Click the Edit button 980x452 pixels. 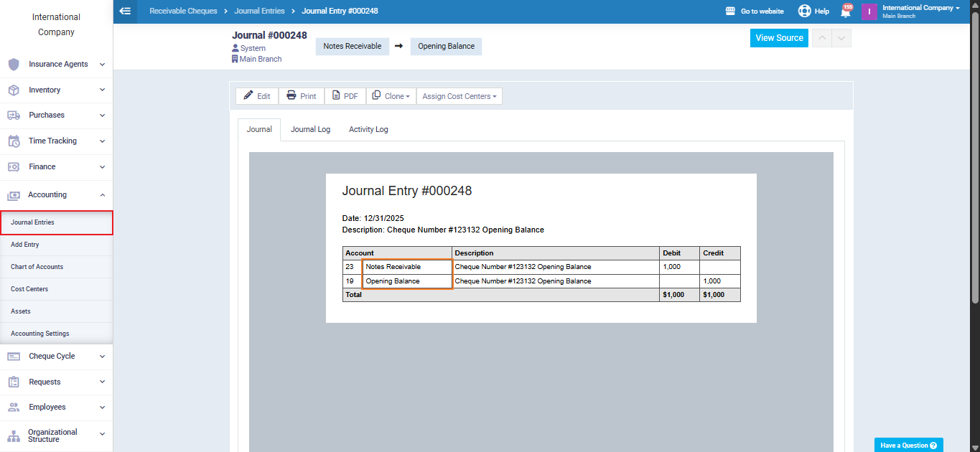[257, 96]
